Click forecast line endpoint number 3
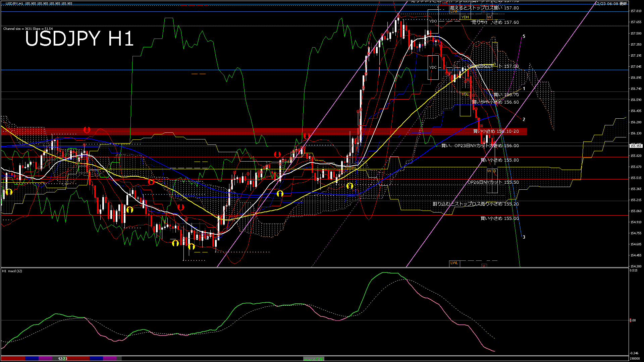The image size is (644, 362). click(524, 237)
